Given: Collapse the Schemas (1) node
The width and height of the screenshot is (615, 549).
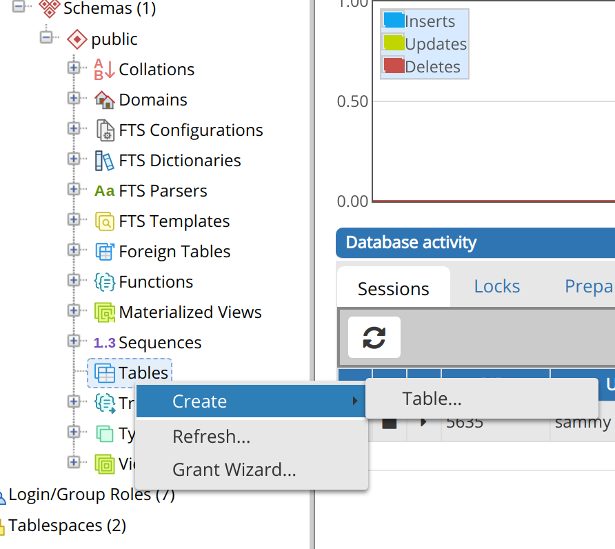Looking at the screenshot, I should click(18, 7).
